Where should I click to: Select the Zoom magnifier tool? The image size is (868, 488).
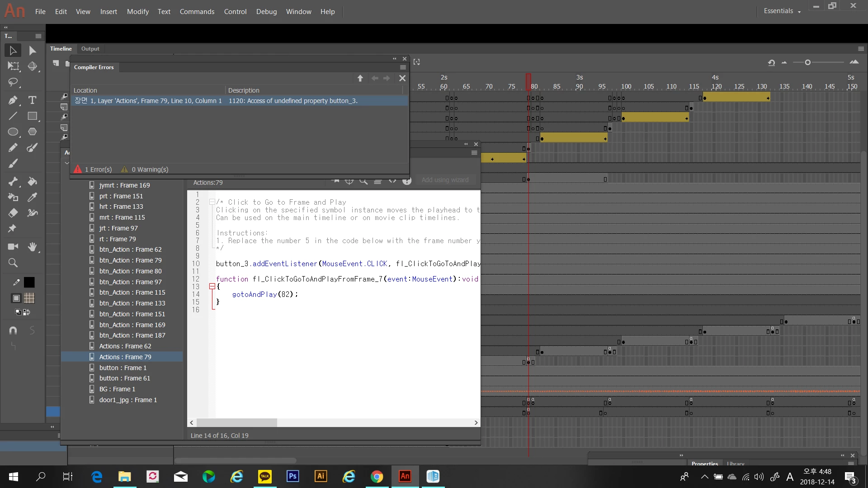point(13,263)
